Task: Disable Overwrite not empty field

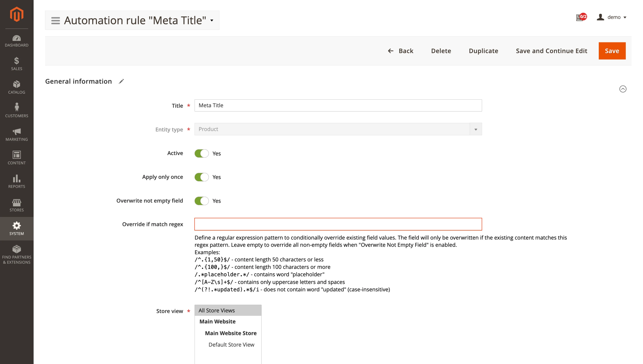Action: [201, 201]
